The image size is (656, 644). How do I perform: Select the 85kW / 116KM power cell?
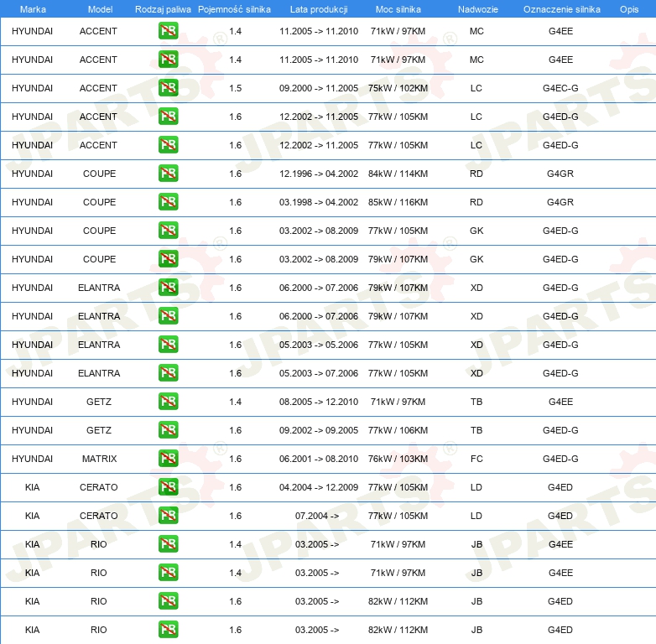click(x=398, y=202)
